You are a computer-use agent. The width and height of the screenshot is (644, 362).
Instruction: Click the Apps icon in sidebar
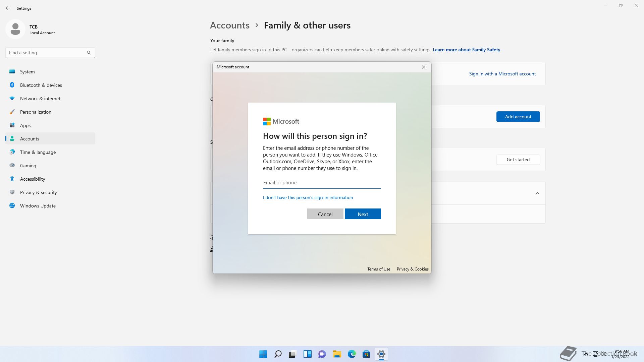(12, 125)
